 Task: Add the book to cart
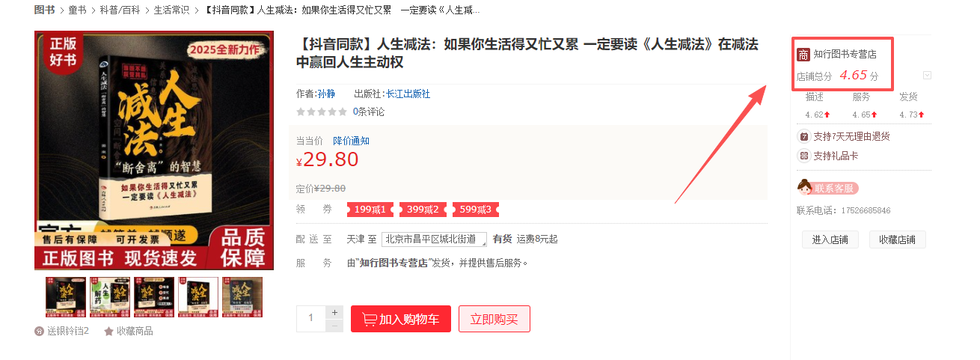[x=400, y=319]
